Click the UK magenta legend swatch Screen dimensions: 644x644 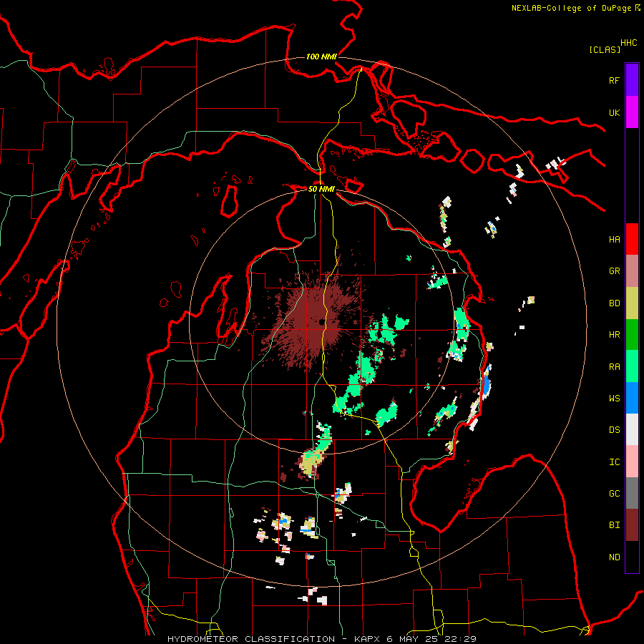[x=632, y=112]
